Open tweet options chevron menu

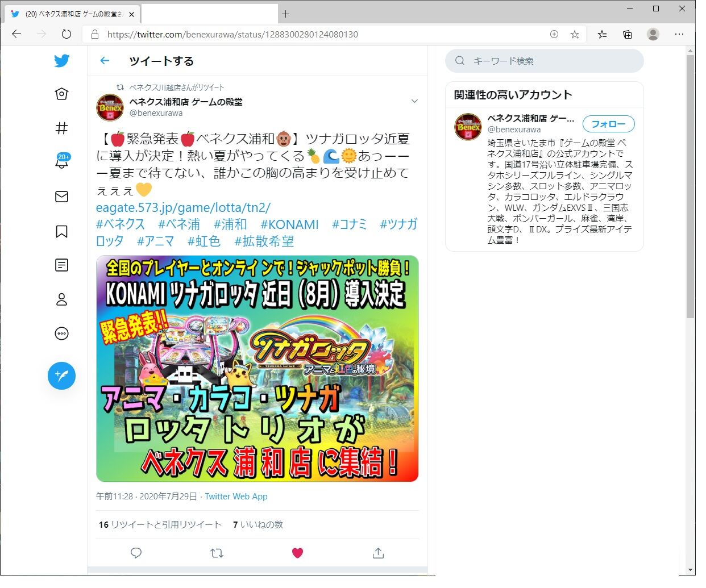[414, 101]
